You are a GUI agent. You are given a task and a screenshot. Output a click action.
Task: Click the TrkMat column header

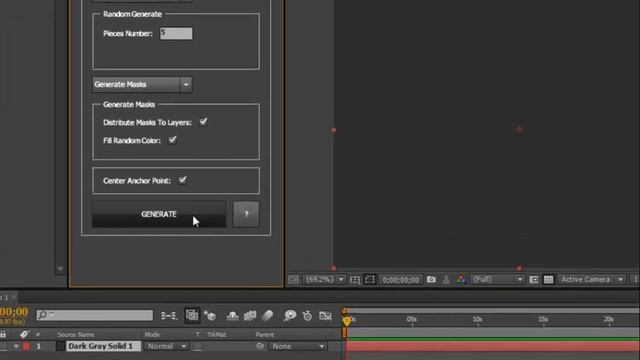click(217, 335)
